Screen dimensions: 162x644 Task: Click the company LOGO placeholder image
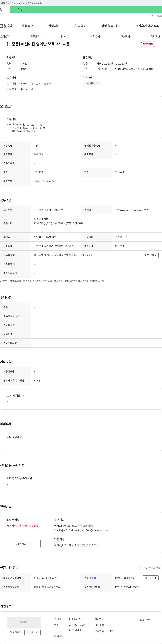click(24, 622)
